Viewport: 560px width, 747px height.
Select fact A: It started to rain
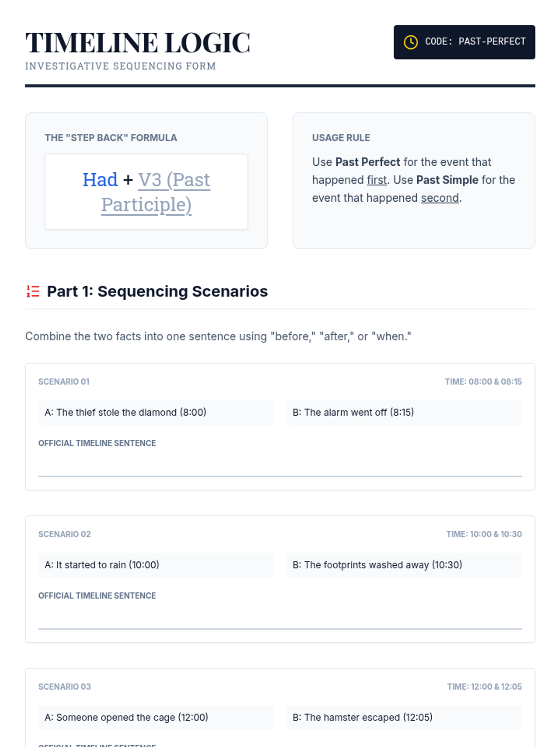[156, 565]
